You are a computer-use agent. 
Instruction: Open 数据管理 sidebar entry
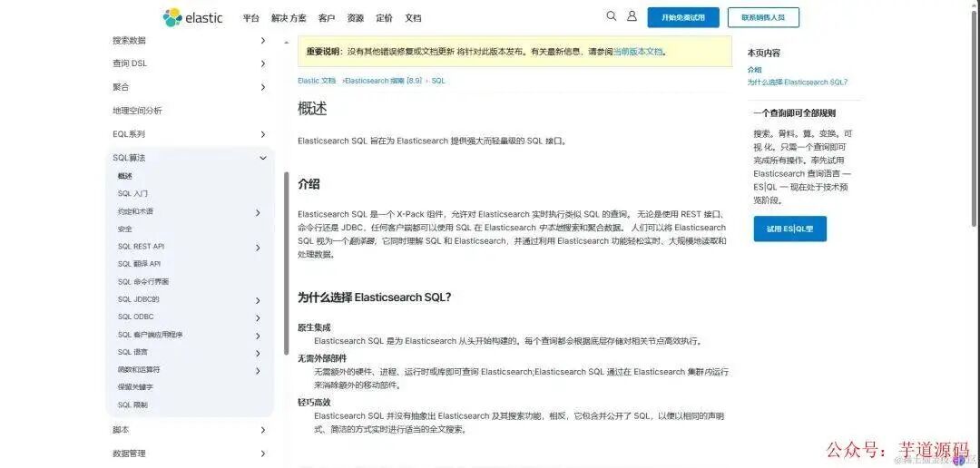(x=129, y=453)
